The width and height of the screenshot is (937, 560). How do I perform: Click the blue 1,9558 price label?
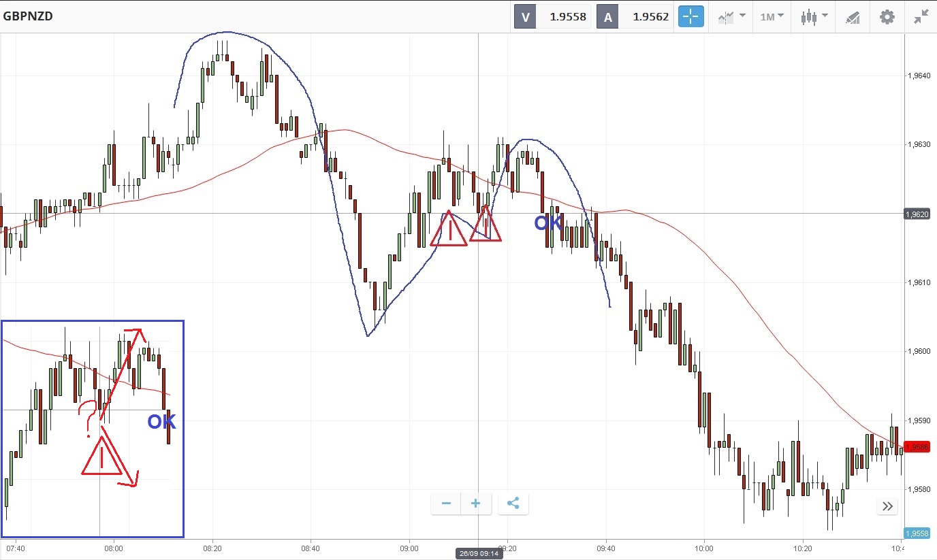click(x=918, y=533)
